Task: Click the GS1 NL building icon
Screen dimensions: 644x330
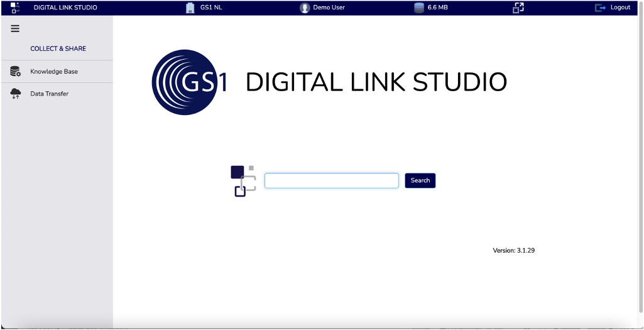Action: 190,8
